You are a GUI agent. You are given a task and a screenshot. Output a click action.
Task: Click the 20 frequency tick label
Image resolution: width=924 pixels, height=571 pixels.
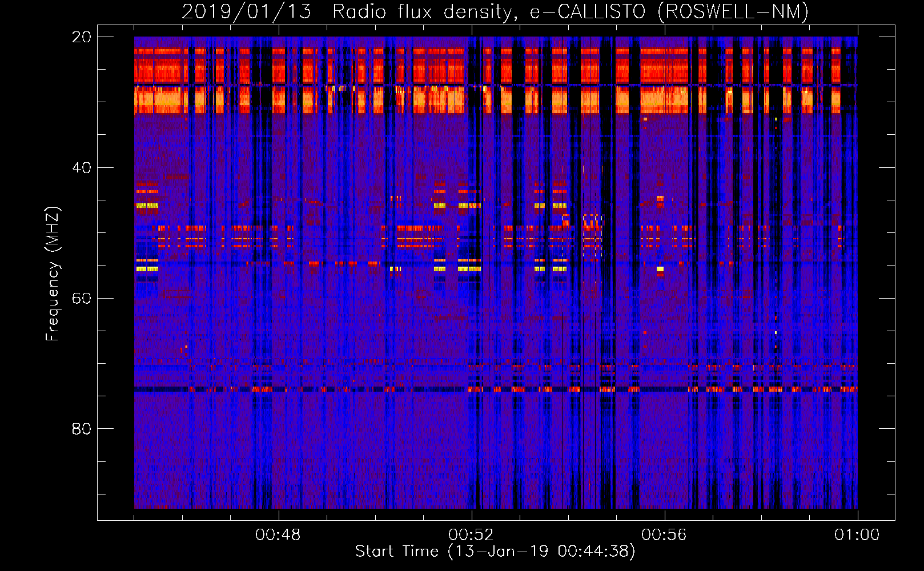82,37
